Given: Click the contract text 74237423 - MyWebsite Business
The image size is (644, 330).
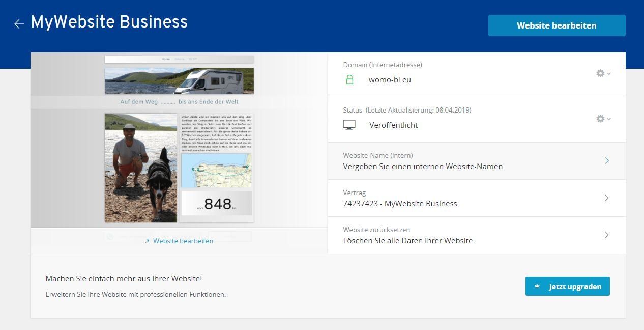Looking at the screenshot, I should (400, 203).
